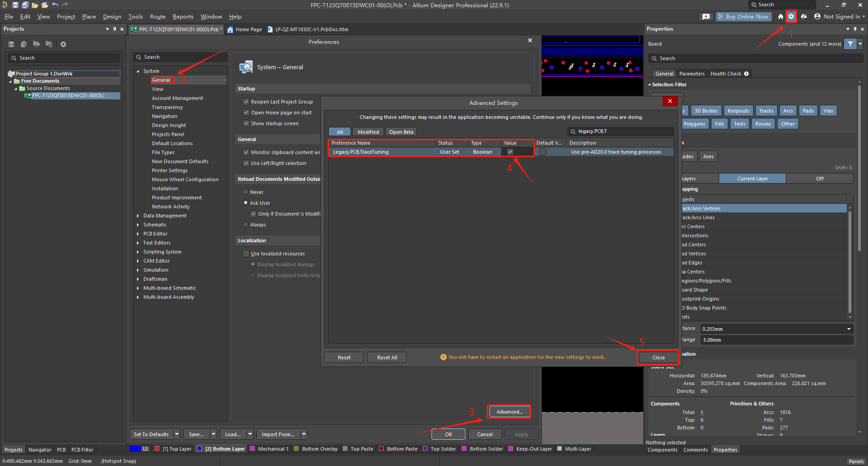Image resolution: width=868 pixels, height=466 pixels.
Task: Expand the PCB Editor tree node
Action: (x=138, y=234)
